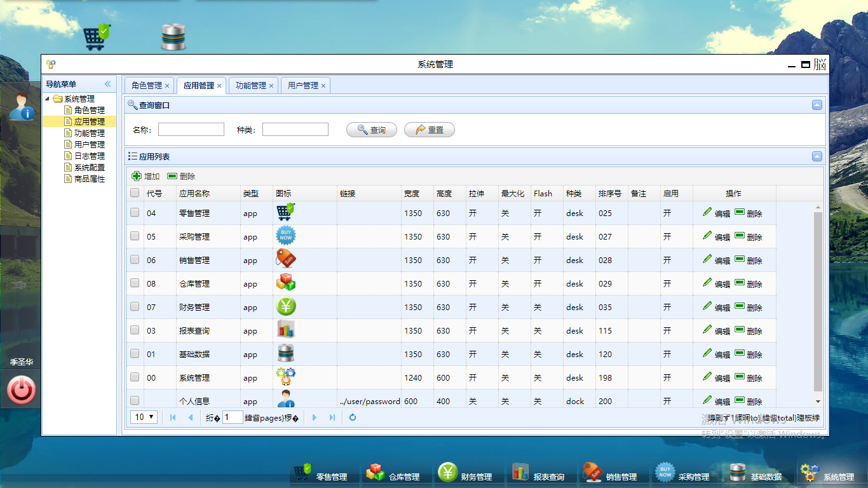Close the 应用管理 tab
This screenshot has width=868, height=488.
click(219, 86)
